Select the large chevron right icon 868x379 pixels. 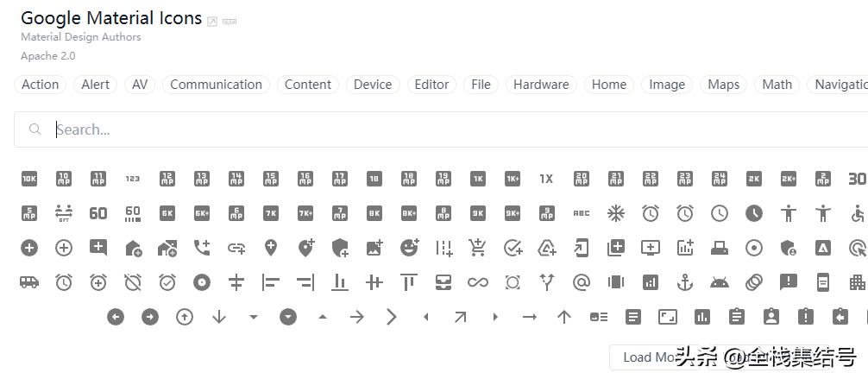tap(392, 317)
